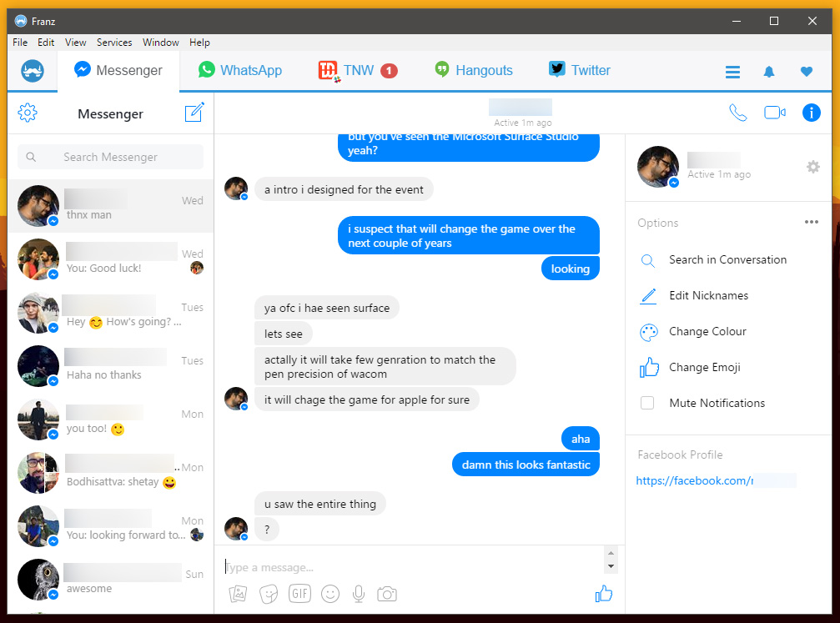Record a voice clip with microphone icon
Screen dimensions: 840x623
pyautogui.click(x=359, y=594)
